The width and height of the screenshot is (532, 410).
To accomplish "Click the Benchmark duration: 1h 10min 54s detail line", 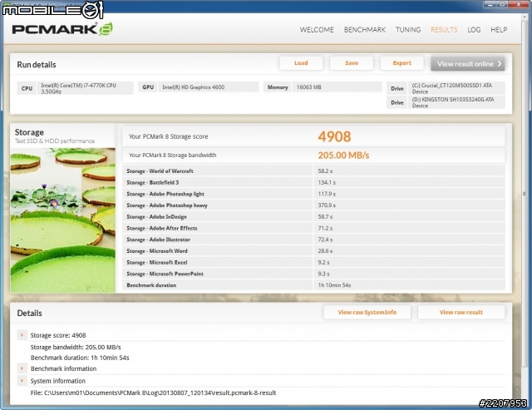I will 80,358.
